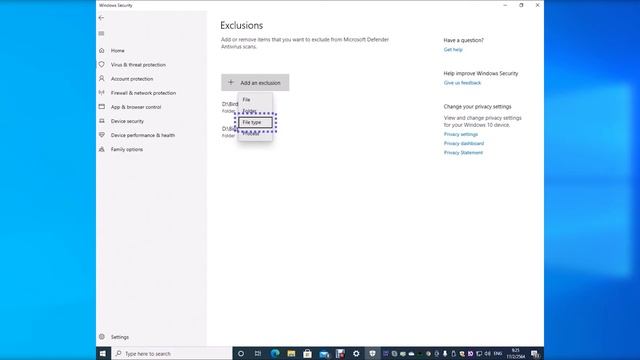Click the ENG language indicator
Viewport: 640px width, 360px height.
click(498, 353)
